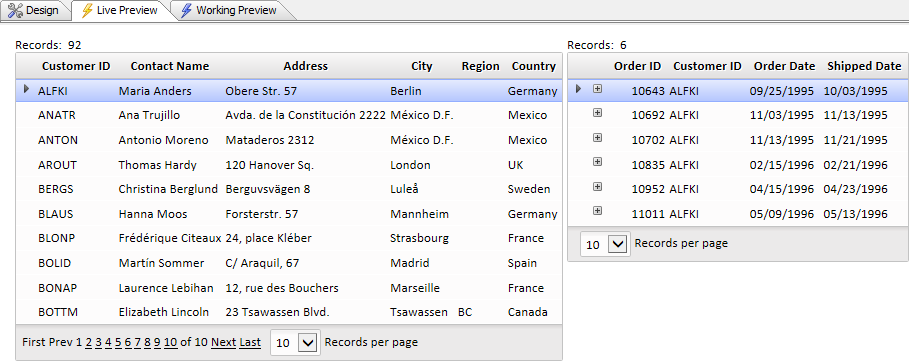Click shipped date 02/21/1996
This screenshot has height=361, width=909.
(856, 165)
